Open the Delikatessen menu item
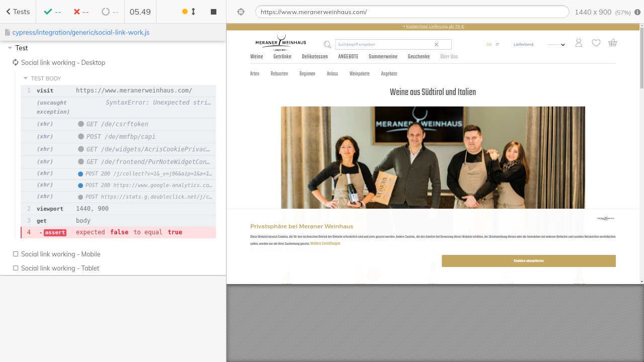The width and height of the screenshot is (644, 362). 314,57
